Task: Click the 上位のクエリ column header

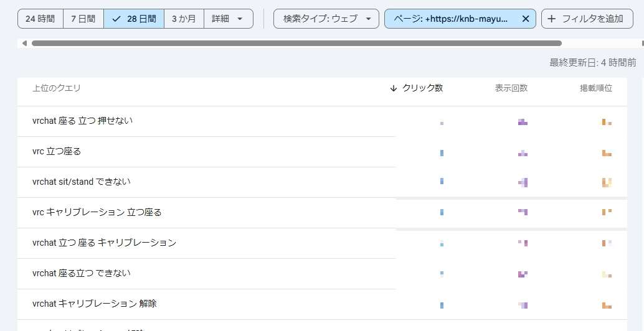Action: [x=57, y=88]
